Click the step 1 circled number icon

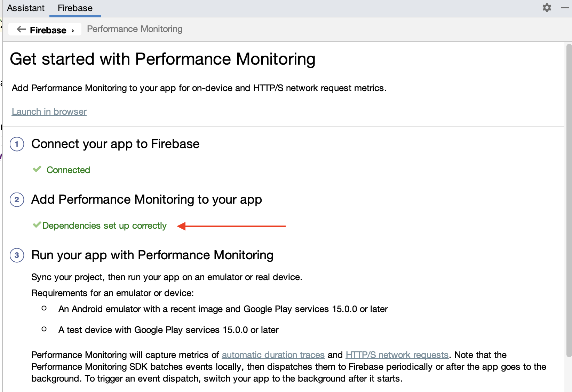click(x=17, y=144)
